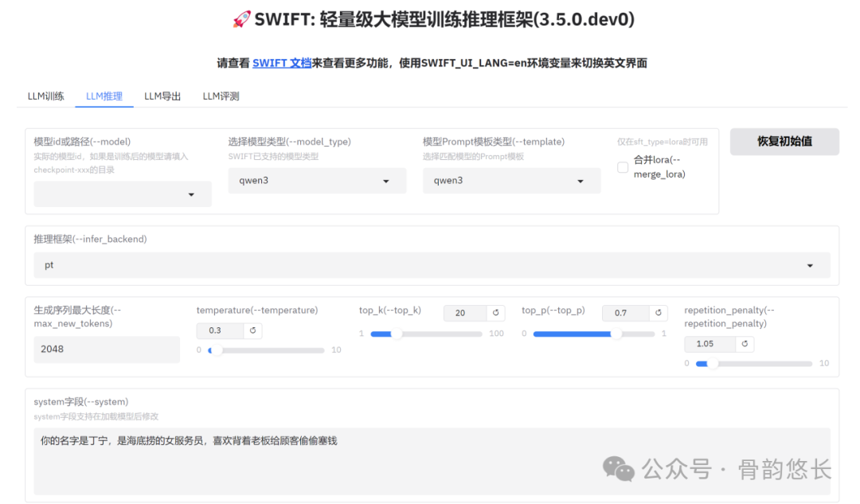Screen dimensions: 860x504
Task: Click the top_k number field 20
Action: [464, 313]
